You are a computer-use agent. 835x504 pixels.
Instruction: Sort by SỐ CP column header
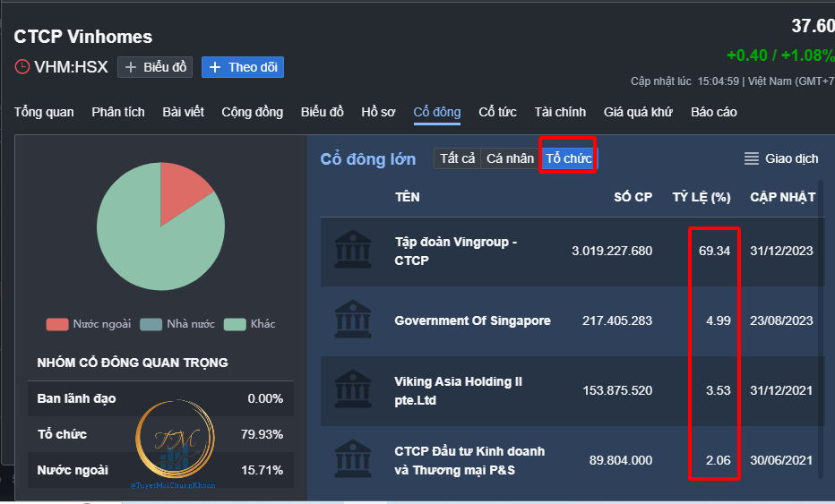click(x=633, y=197)
